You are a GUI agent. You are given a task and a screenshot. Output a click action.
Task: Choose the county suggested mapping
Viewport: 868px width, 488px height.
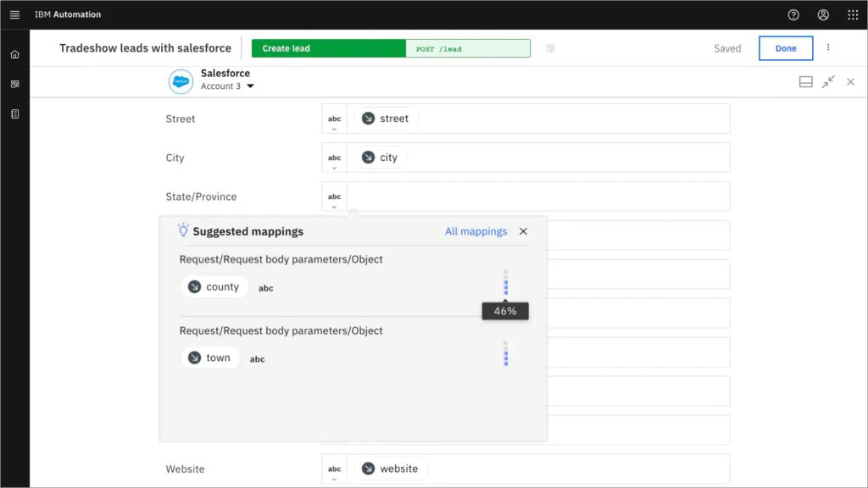coord(214,286)
